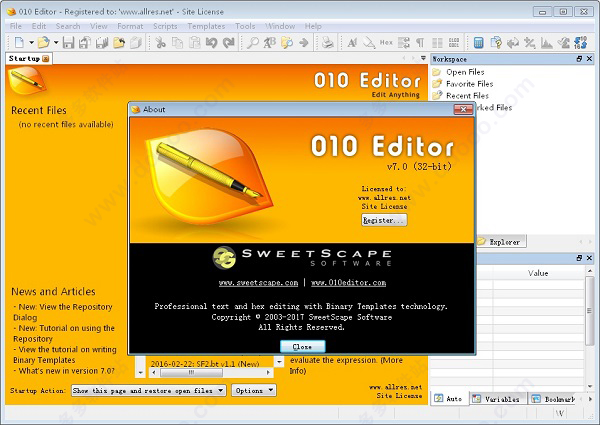Open the file tabs list dropdown arrow
The image size is (600, 425).
click(x=423, y=58)
